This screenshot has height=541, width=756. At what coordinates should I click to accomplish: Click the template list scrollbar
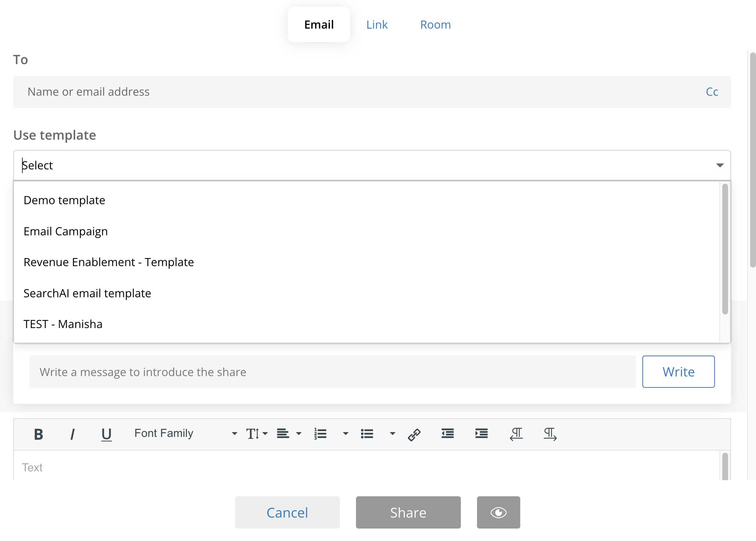[725, 249]
